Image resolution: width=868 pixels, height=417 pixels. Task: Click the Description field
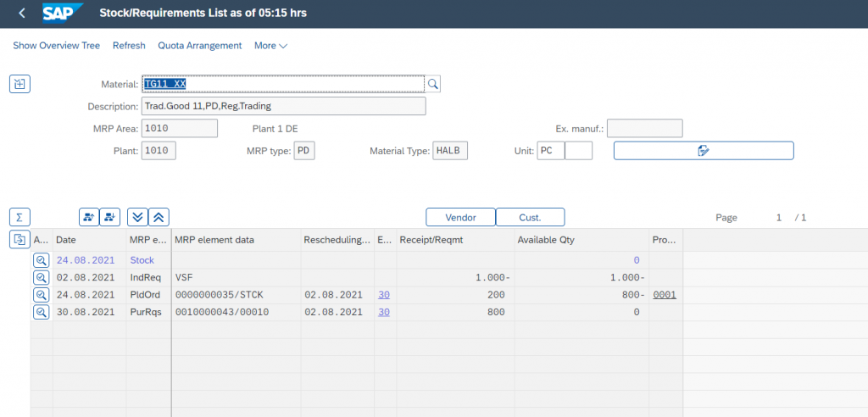point(283,106)
